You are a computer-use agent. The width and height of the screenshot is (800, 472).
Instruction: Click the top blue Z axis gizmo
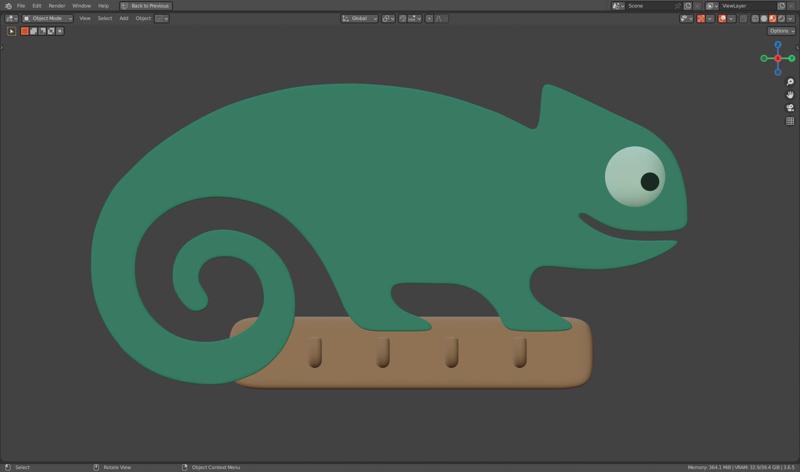[778, 45]
